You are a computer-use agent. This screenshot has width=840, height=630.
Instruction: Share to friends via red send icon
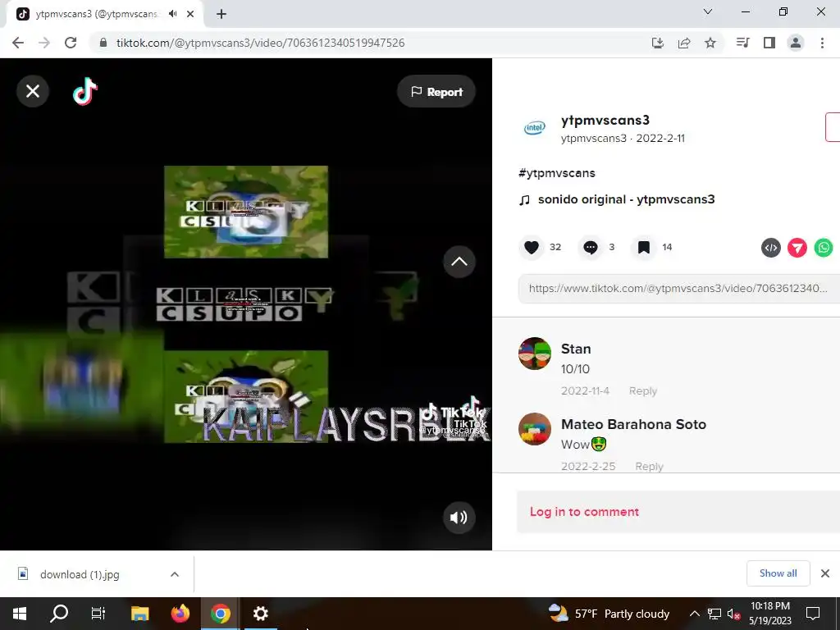coord(797,248)
